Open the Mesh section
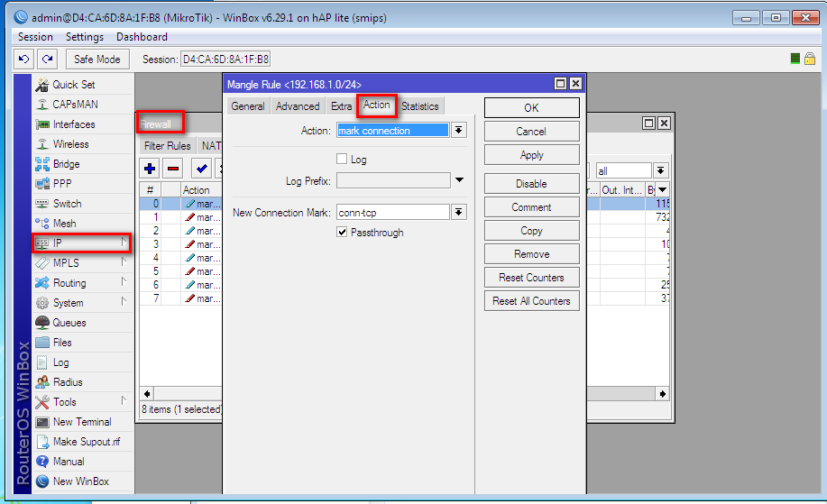827x504 pixels. point(82,224)
